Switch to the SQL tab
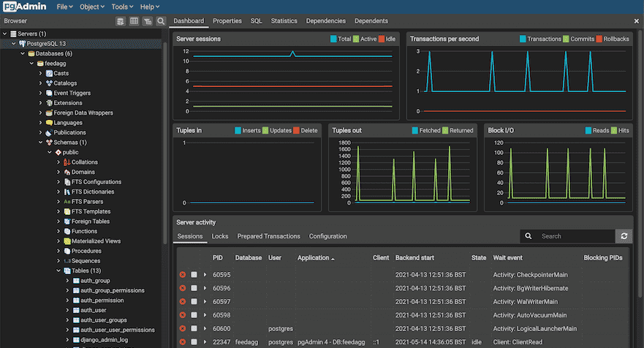Viewport: 644px width, 348px height. coord(257,21)
